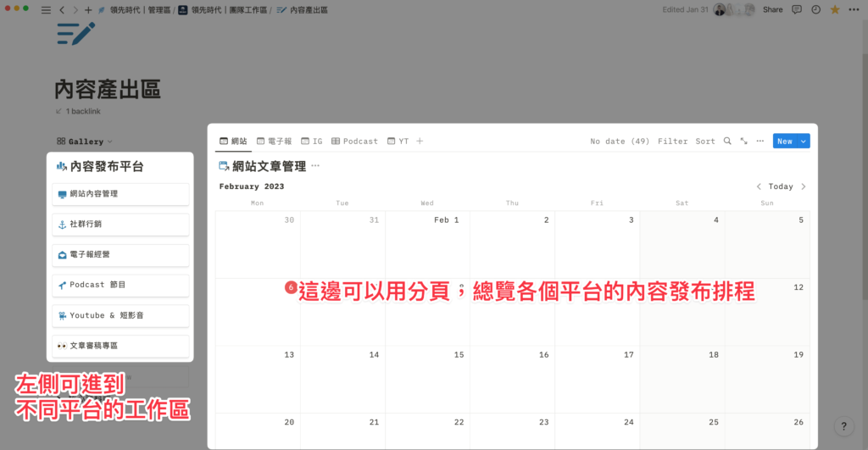Image resolution: width=868 pixels, height=450 pixels.
Task: Search the database with the magnifier icon
Action: tap(727, 142)
